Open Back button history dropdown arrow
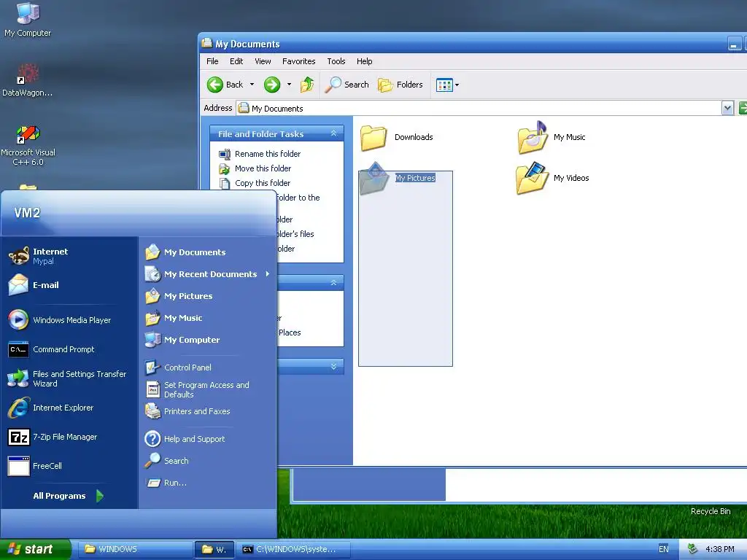Viewport: 747px width, 560px height. (252, 85)
